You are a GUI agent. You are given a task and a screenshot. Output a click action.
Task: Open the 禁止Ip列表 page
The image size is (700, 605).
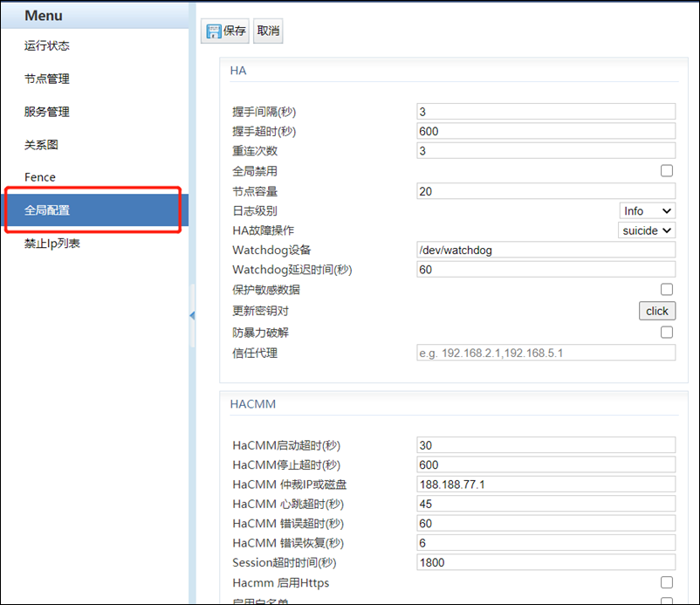click(52, 244)
